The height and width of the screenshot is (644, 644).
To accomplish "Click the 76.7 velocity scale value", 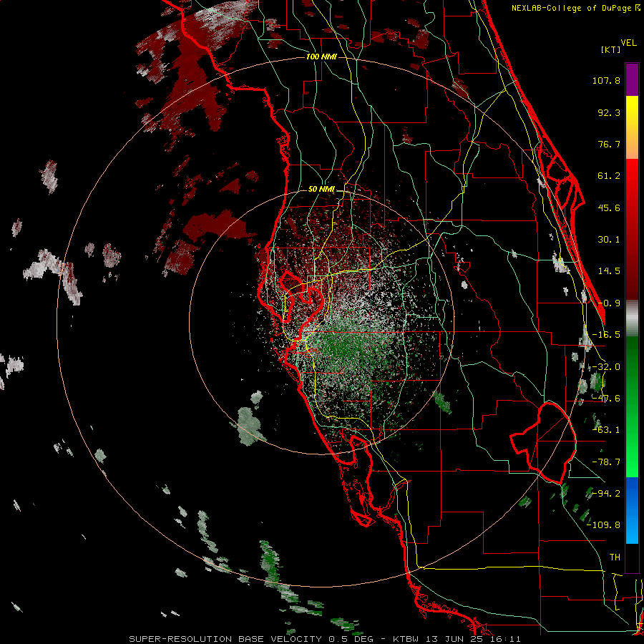I will (x=609, y=144).
